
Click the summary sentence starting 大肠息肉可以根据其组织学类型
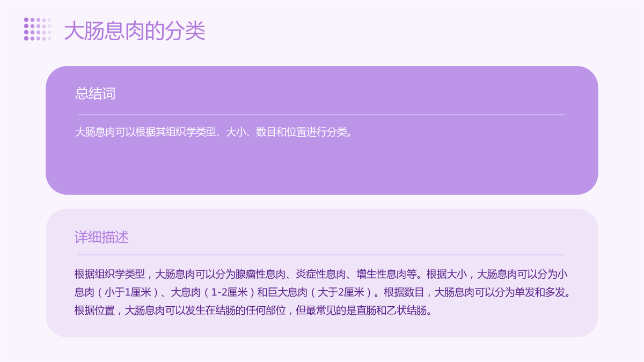pyautogui.click(x=214, y=132)
